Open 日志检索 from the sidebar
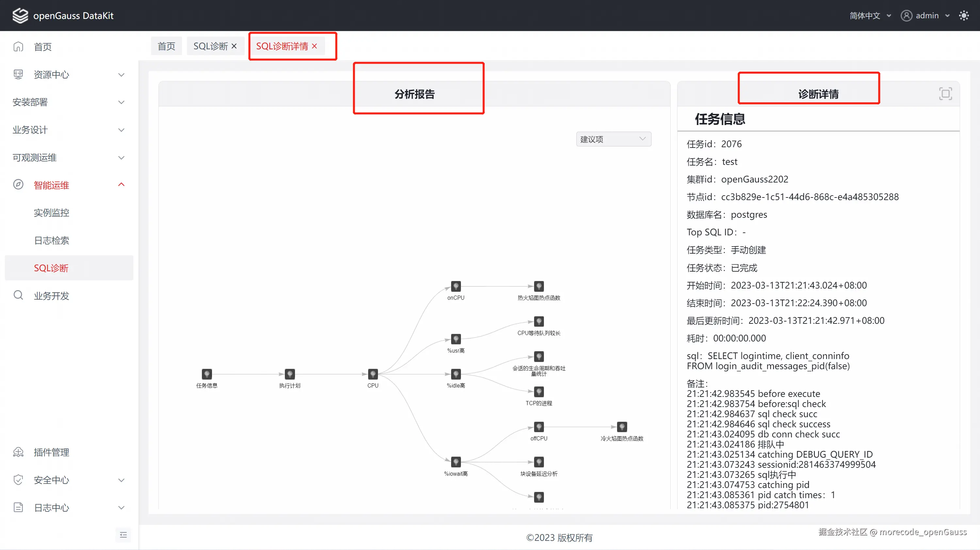The image size is (980, 550). tap(51, 240)
